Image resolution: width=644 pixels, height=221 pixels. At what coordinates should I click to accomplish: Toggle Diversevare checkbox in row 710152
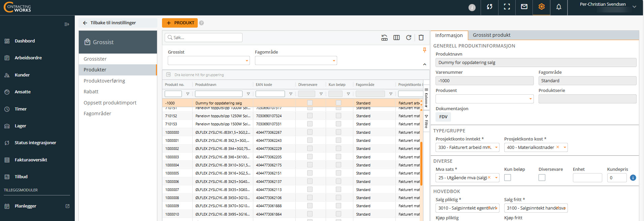(310, 116)
